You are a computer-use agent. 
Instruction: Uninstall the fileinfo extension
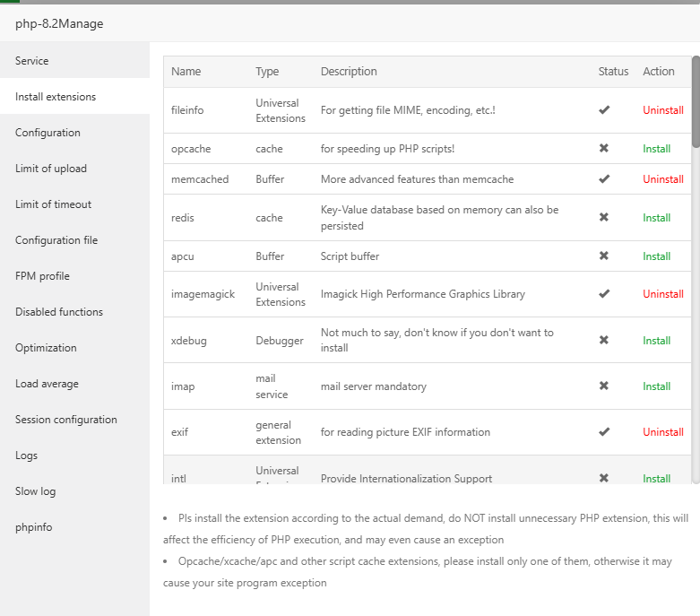[x=662, y=110]
